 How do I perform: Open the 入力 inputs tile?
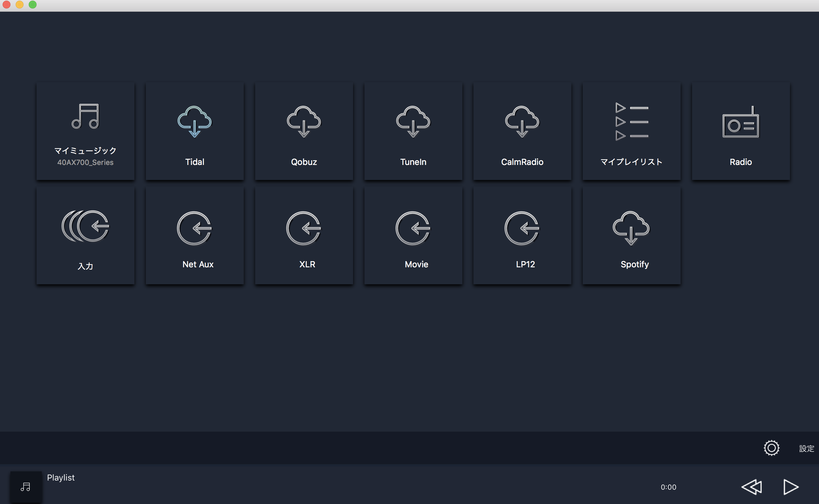pyautogui.click(x=85, y=235)
